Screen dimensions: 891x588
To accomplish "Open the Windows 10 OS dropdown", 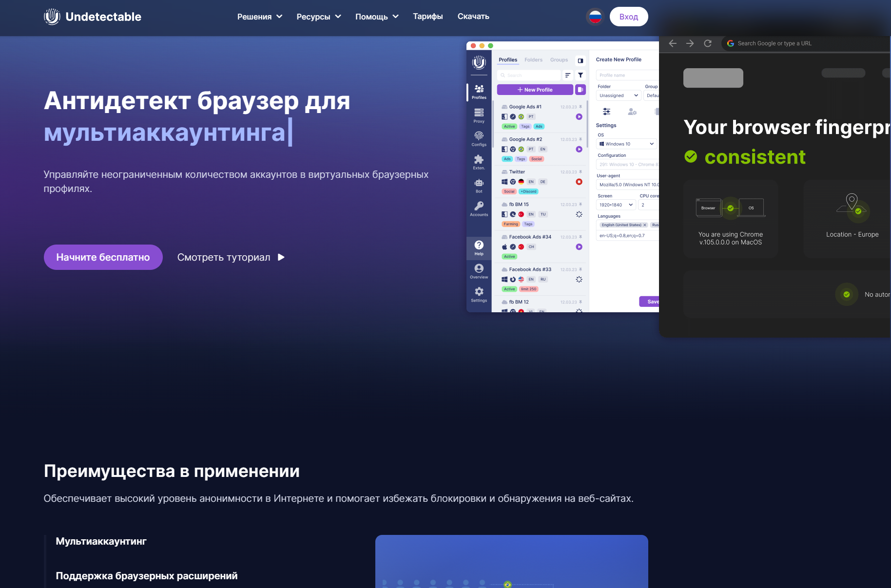I will [626, 144].
